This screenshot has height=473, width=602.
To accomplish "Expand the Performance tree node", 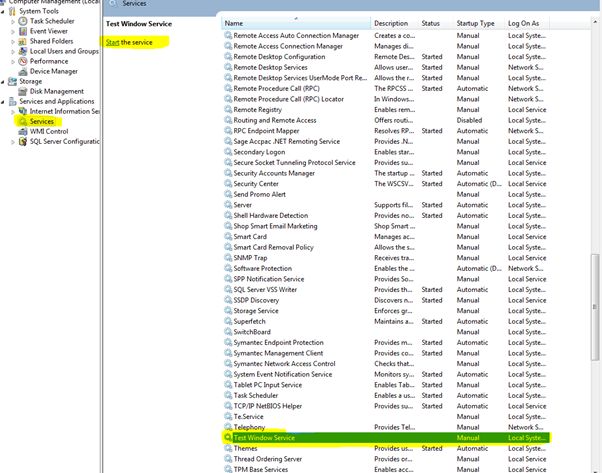I will tap(13, 61).
